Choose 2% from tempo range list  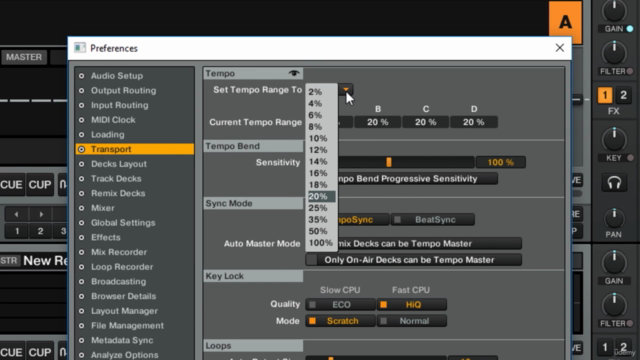coord(315,92)
